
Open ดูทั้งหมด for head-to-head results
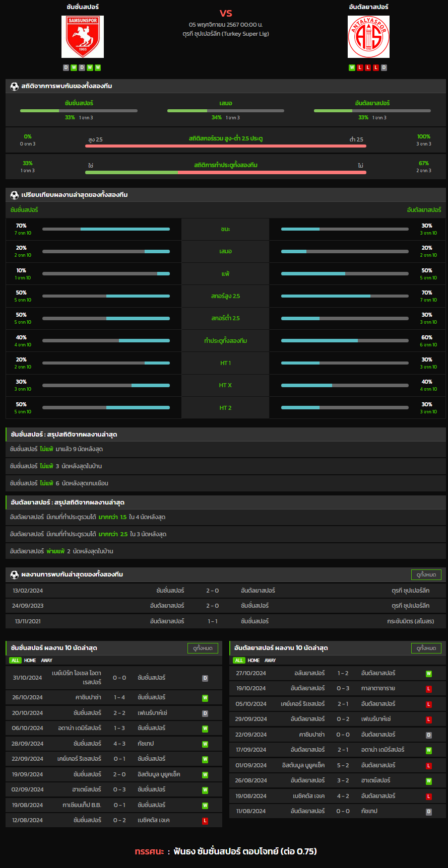click(426, 574)
